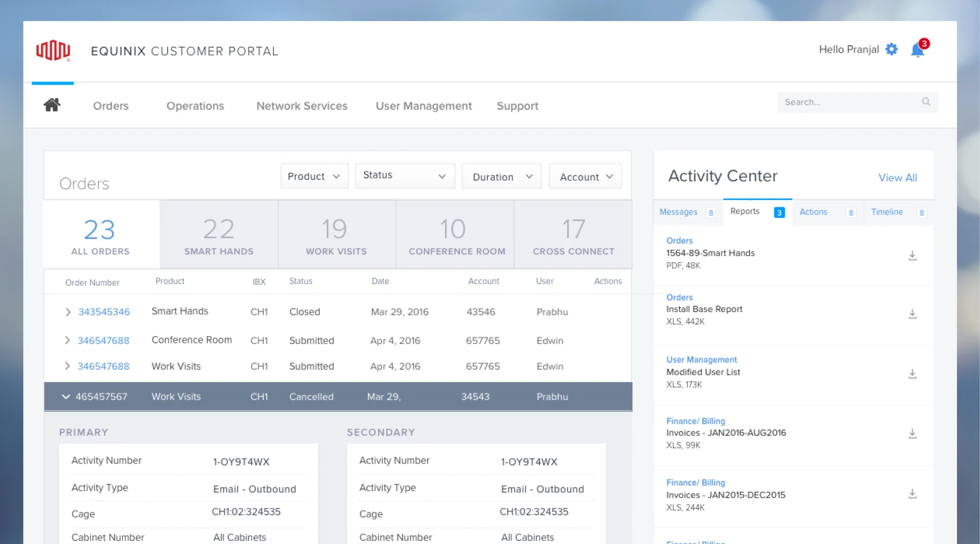Open the Product filter dropdown
This screenshot has height=544, width=980.
coord(314,176)
